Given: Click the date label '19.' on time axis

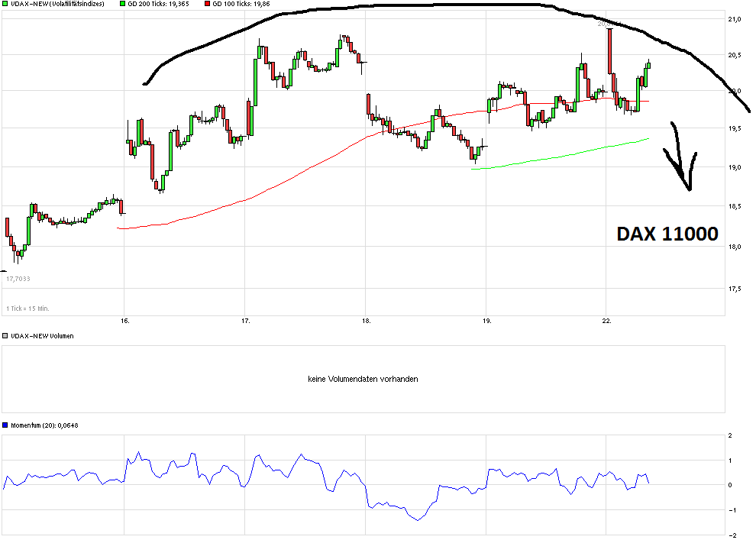Looking at the screenshot, I should [x=486, y=321].
